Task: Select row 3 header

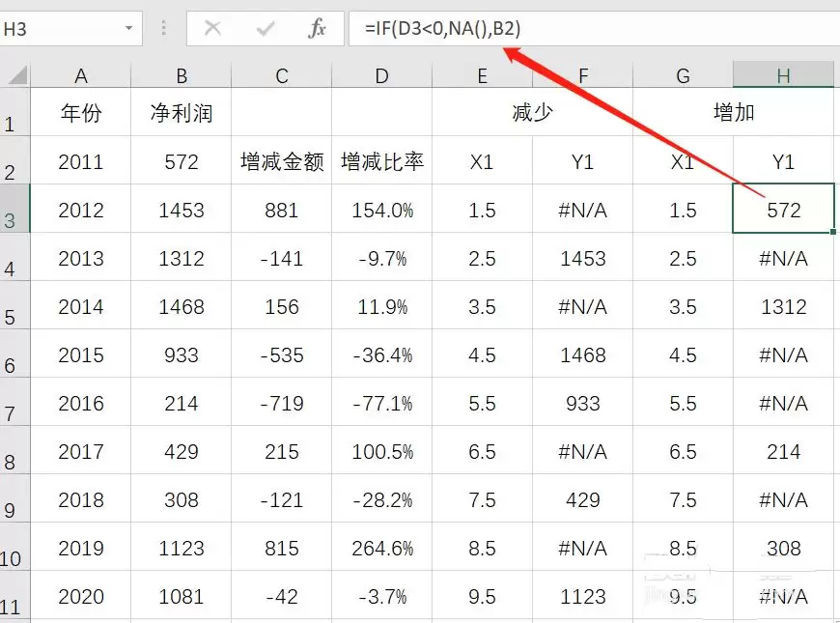Action: coord(15,208)
